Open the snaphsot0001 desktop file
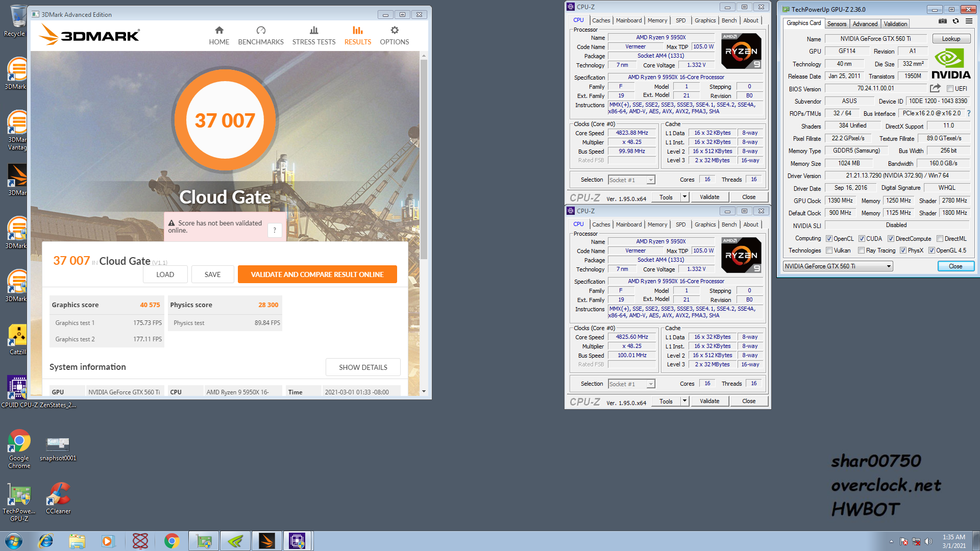The height and width of the screenshot is (551, 980). click(x=58, y=449)
